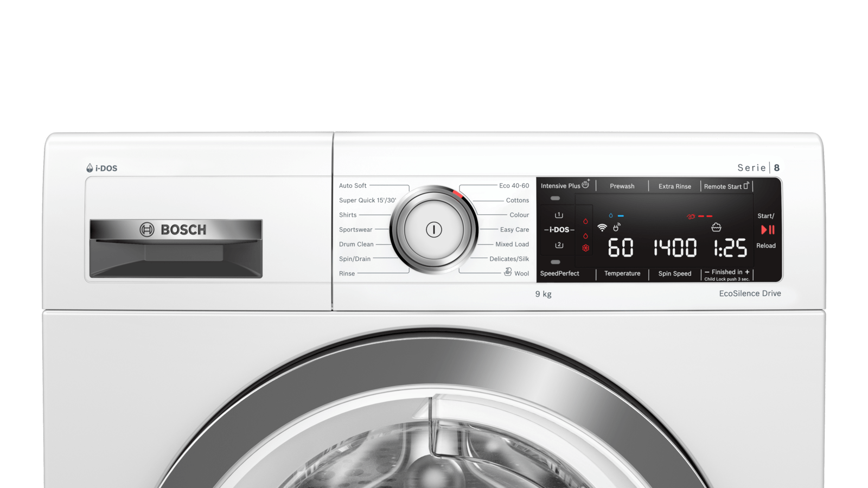Select the Sportswear program

tap(355, 229)
